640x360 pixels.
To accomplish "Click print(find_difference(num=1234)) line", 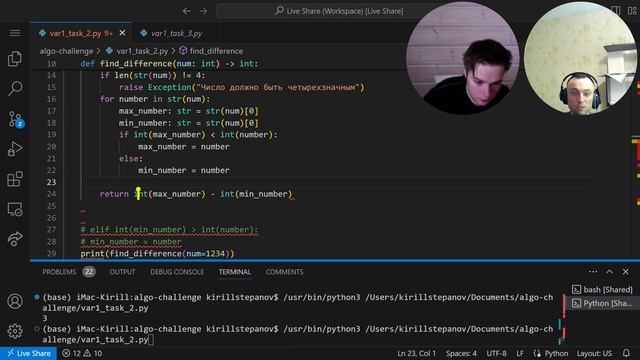I will point(157,253).
